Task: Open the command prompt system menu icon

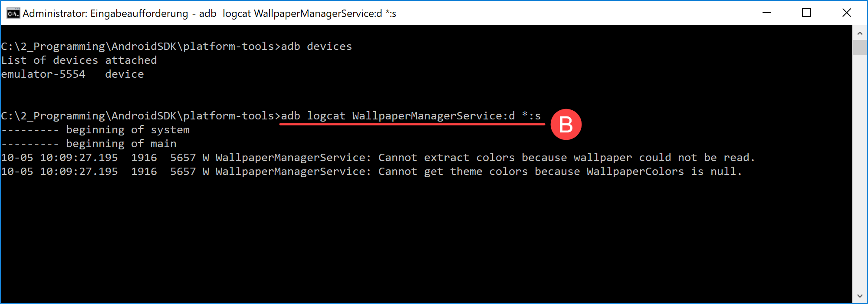Action: click(x=13, y=13)
